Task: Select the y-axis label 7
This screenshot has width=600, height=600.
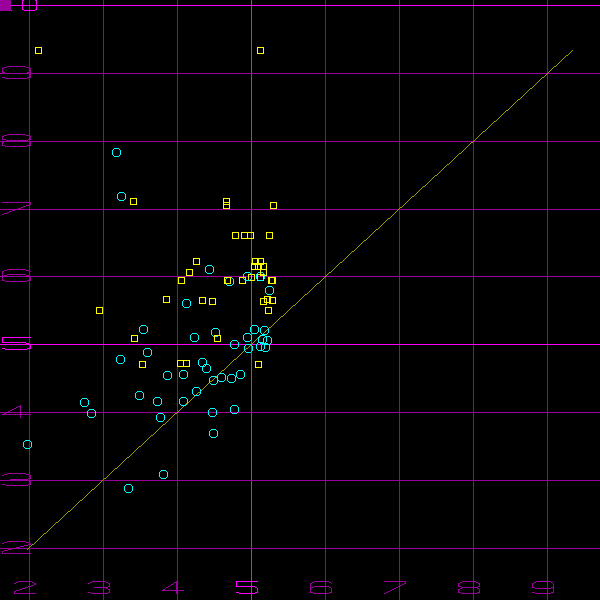Action: 17,209
